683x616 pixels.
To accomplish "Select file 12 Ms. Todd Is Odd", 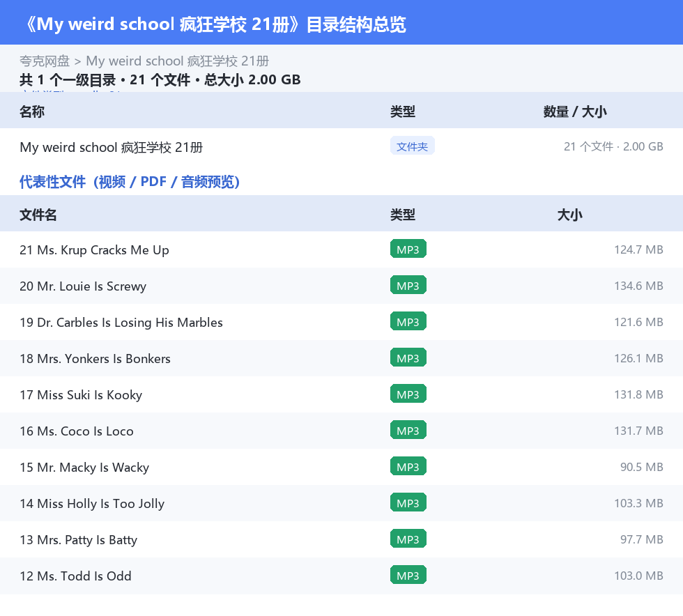I will (341, 575).
